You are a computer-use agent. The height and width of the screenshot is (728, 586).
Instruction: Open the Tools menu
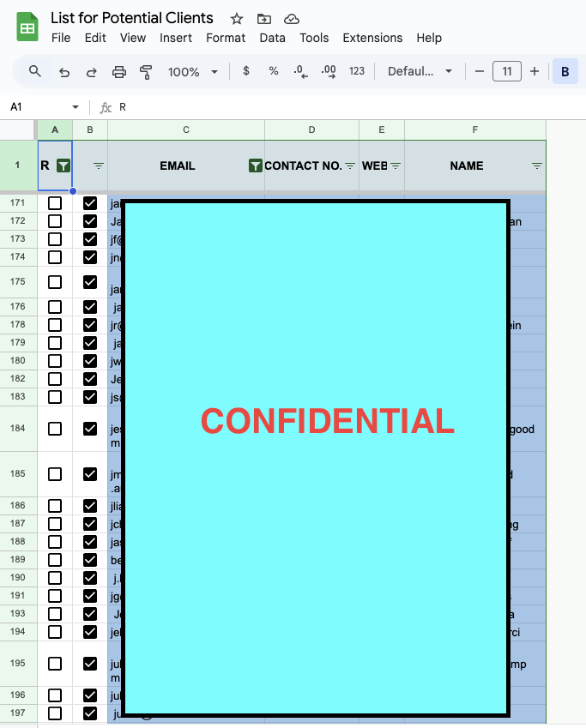(x=314, y=38)
